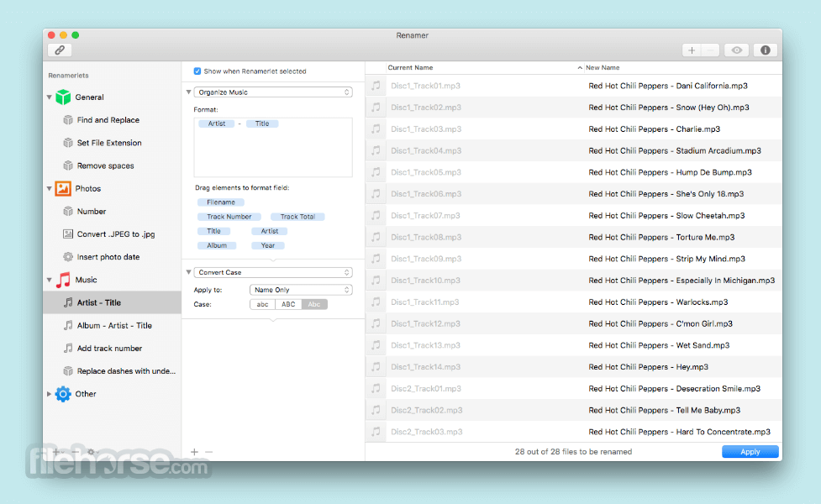The width and height of the screenshot is (821, 504).
Task: Click the Title element token in palette
Action: click(x=213, y=231)
